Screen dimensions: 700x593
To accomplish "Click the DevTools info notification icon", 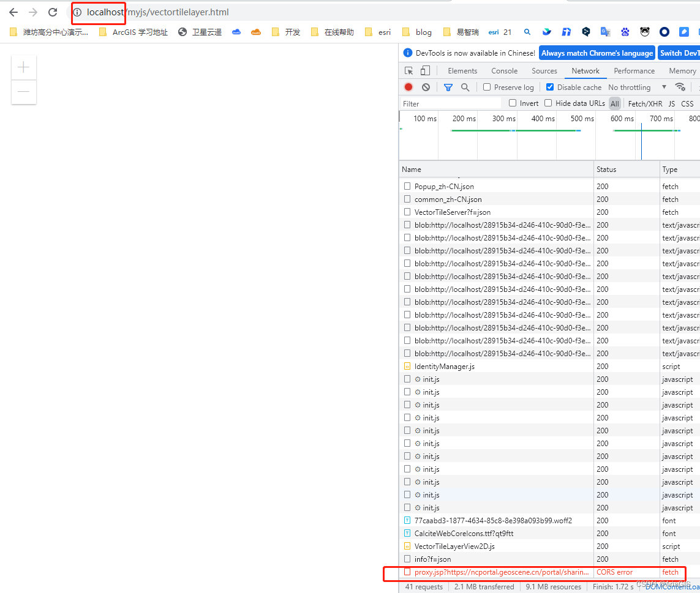I will tap(408, 53).
